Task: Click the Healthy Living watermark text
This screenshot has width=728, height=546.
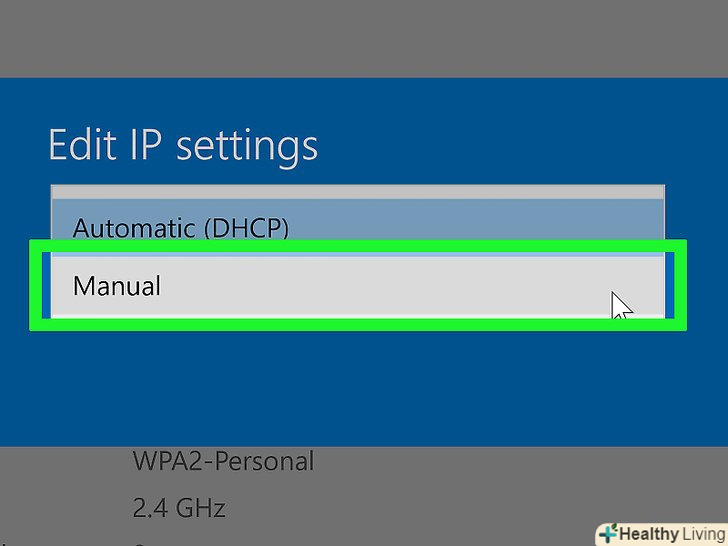Action: [x=661, y=533]
